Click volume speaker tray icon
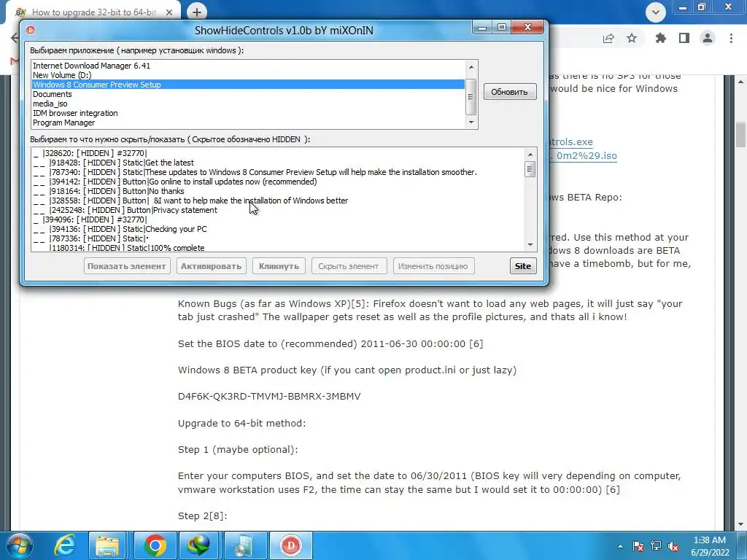 (673, 546)
